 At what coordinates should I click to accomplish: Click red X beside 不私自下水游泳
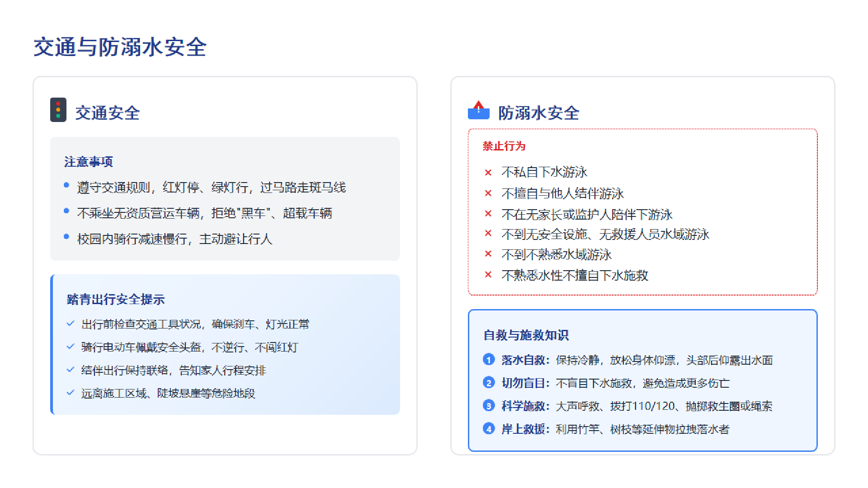click(x=488, y=172)
